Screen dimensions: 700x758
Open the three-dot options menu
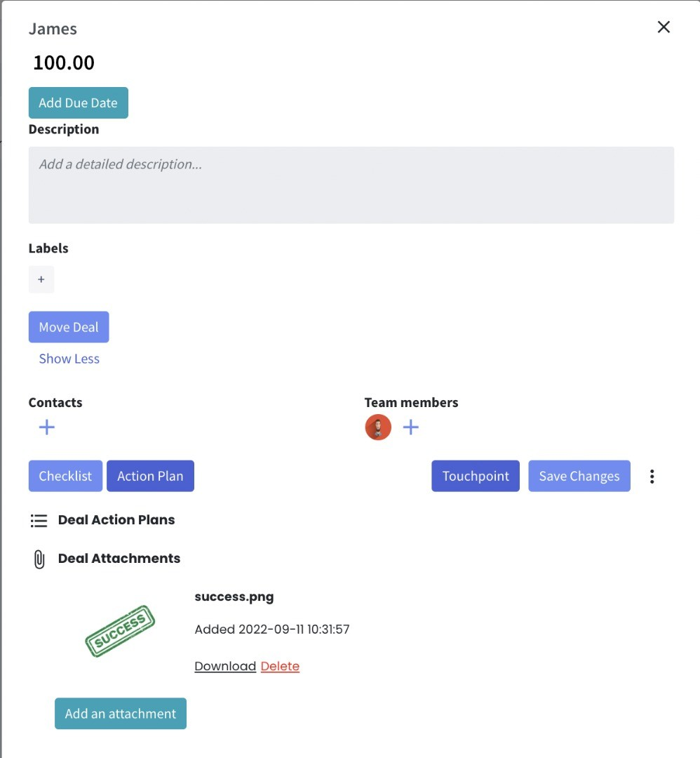652,476
